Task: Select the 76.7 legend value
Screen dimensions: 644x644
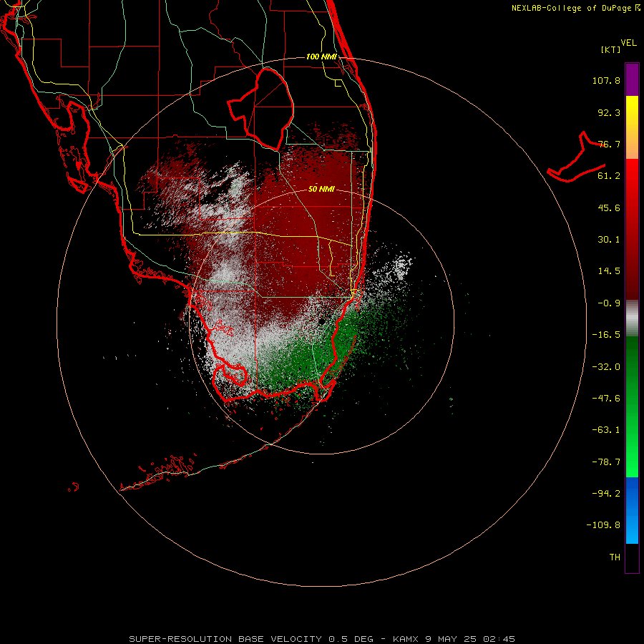Action: (x=609, y=144)
